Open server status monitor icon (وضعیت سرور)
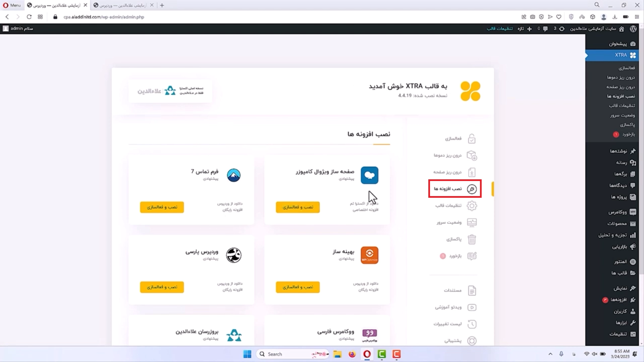 472,223
